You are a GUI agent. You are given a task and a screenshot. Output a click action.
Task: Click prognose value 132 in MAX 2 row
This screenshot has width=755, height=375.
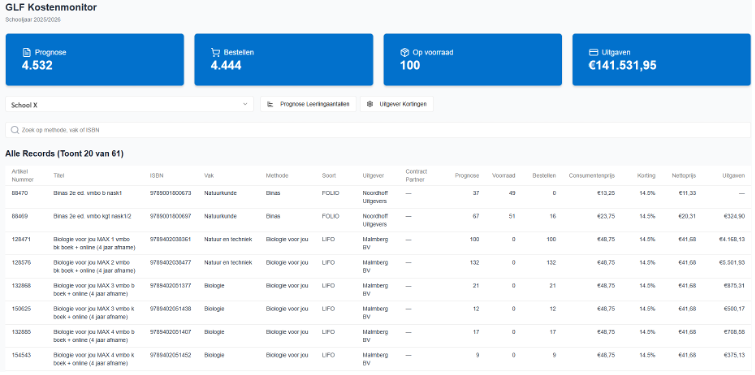point(475,262)
